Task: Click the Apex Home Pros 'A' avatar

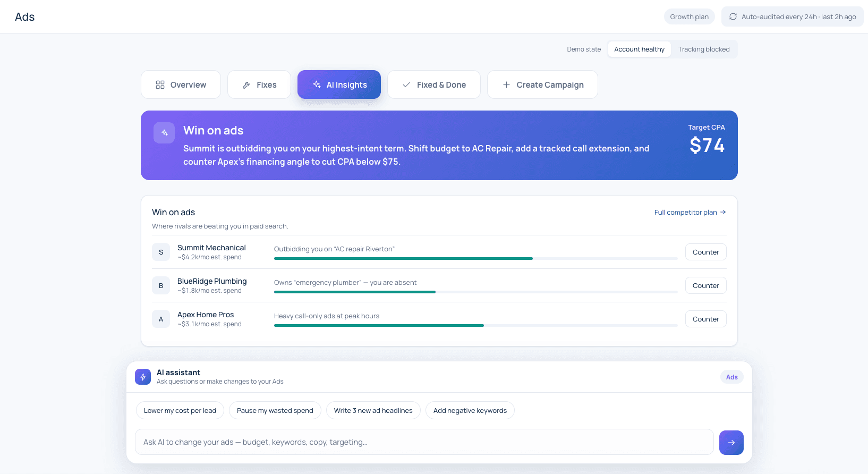Action: 161,319
